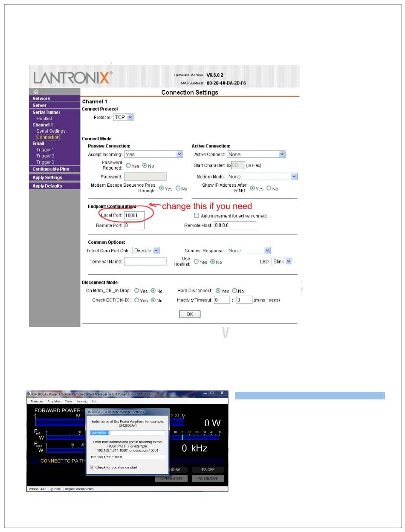Screen dimensions: 405x532
Task: Select No for Hard Disconnect
Action: pos(234,291)
